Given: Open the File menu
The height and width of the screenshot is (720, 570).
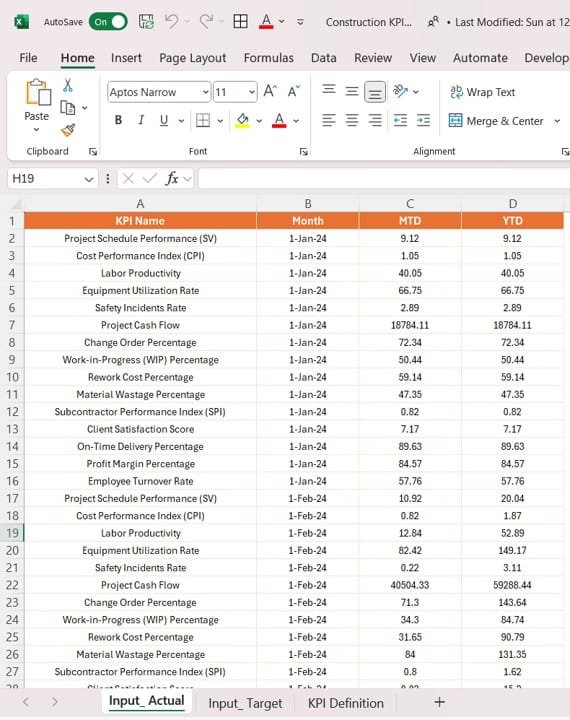Looking at the screenshot, I should 28,58.
